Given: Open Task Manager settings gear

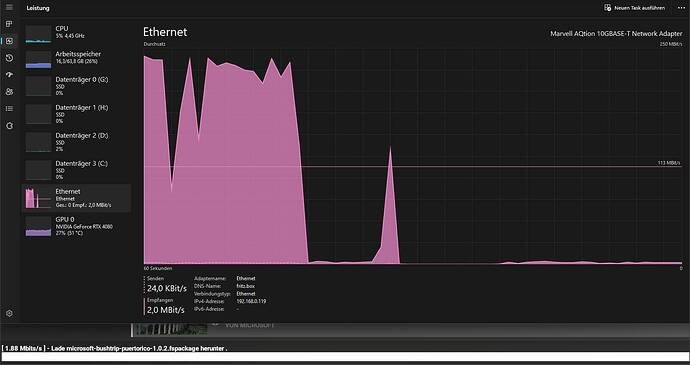Looking at the screenshot, I should tap(9, 313).
